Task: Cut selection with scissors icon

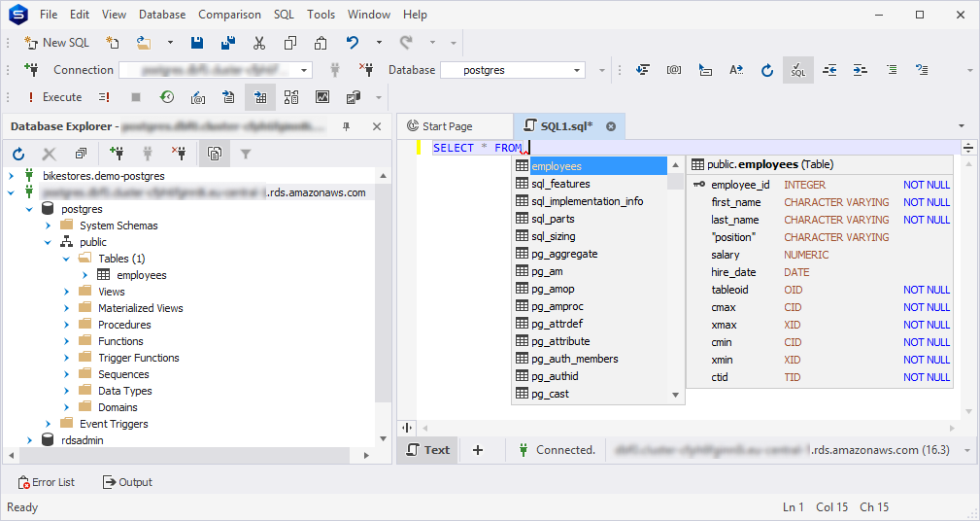Action: tap(259, 43)
